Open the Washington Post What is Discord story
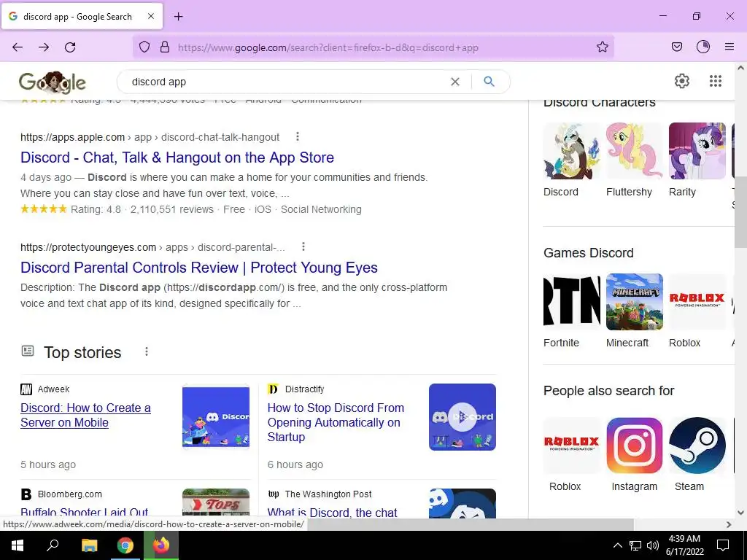747x560 pixels. tap(332, 512)
